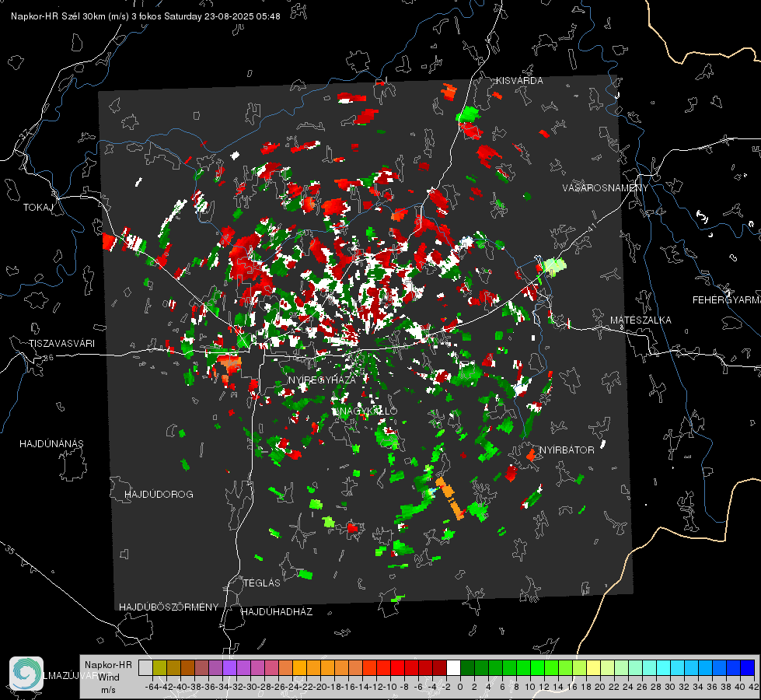Select the MÁTÉSZALKA city label
The image size is (761, 700).
(641, 320)
